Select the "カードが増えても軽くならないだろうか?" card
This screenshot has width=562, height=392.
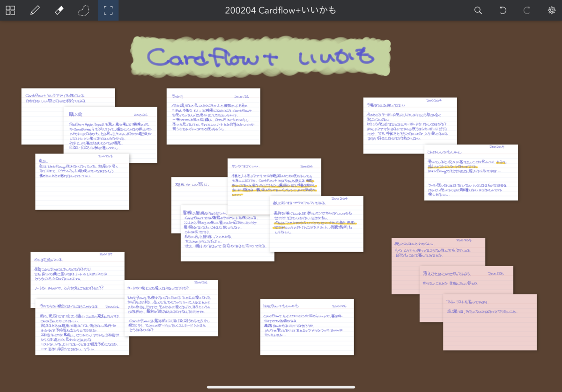171,308
